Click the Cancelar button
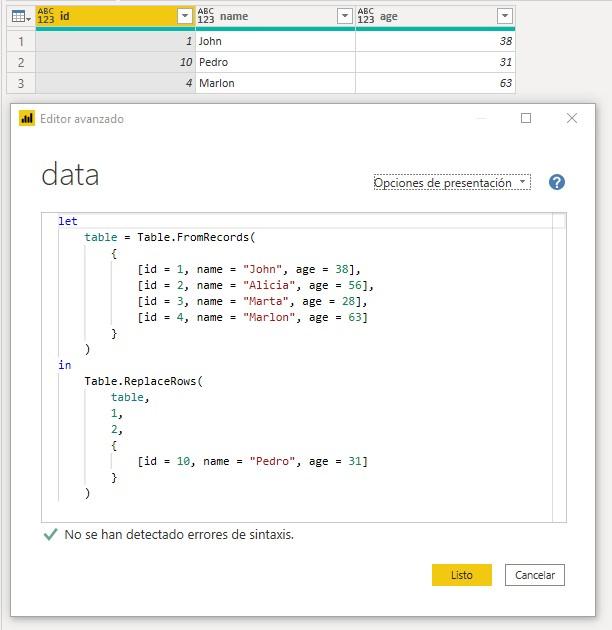This screenshot has width=612, height=630. 535,575
